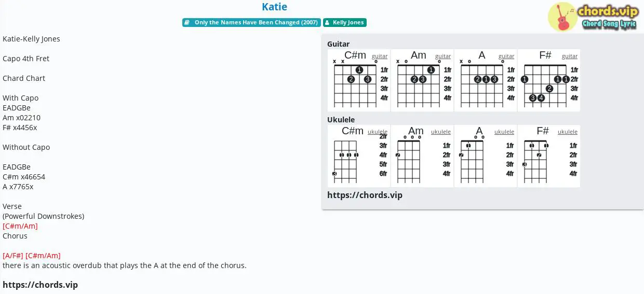Click the guitar link above the C#m chord
Image resolution: width=644 pixels, height=294 pixels.
point(380,56)
